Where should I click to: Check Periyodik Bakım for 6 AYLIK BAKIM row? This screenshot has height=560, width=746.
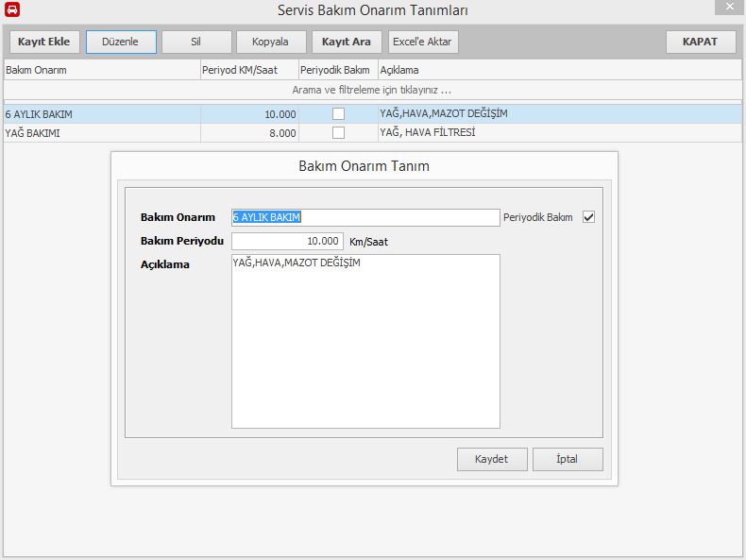tap(338, 114)
